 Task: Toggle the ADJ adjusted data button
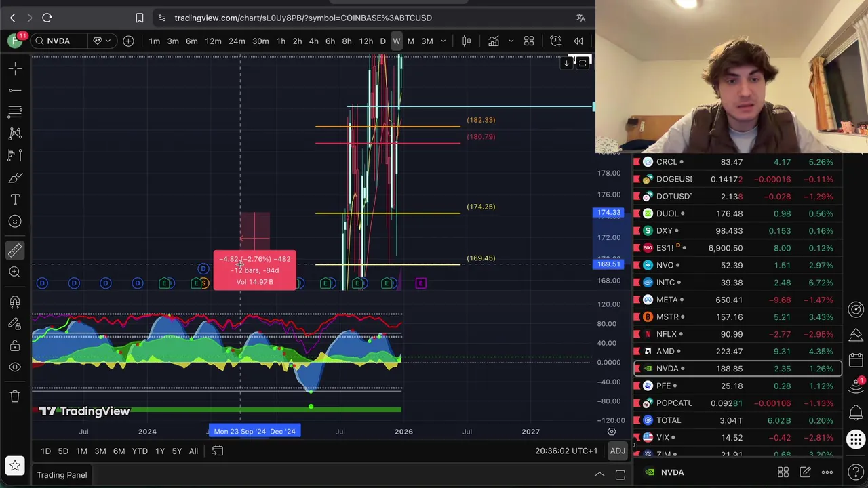pyautogui.click(x=617, y=451)
